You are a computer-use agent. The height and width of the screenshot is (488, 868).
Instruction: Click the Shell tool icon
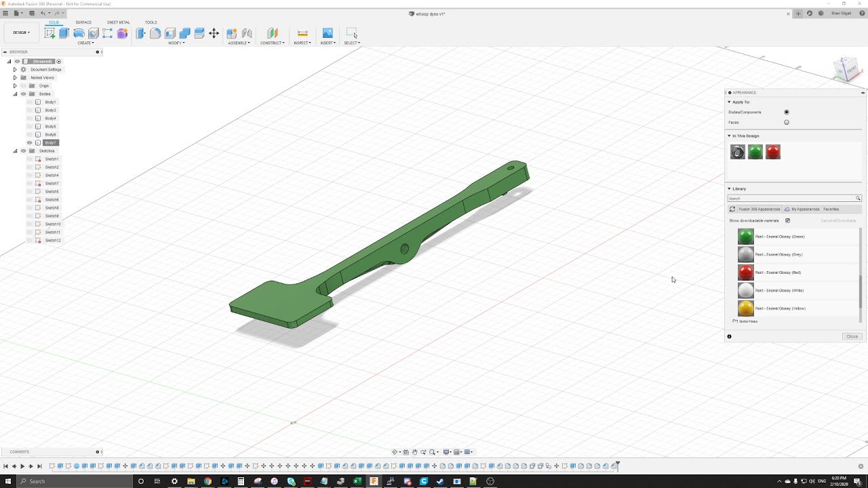(170, 33)
